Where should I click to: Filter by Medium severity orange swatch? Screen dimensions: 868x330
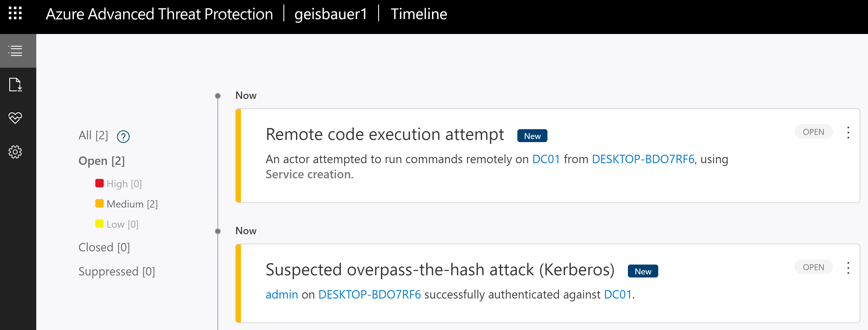click(100, 204)
